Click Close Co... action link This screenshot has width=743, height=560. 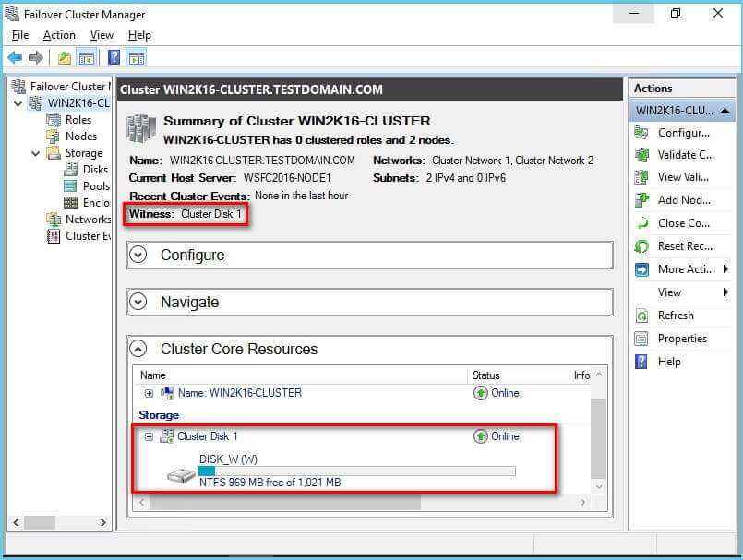(684, 222)
